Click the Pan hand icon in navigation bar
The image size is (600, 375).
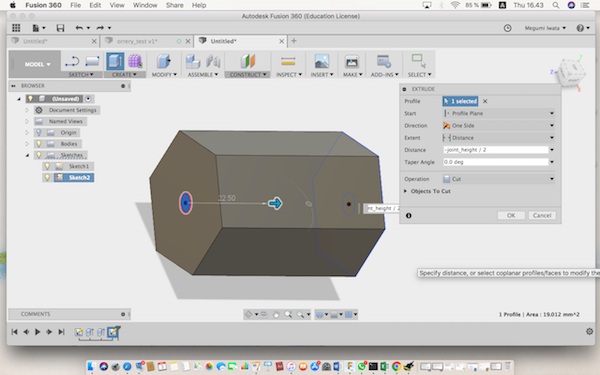276,315
